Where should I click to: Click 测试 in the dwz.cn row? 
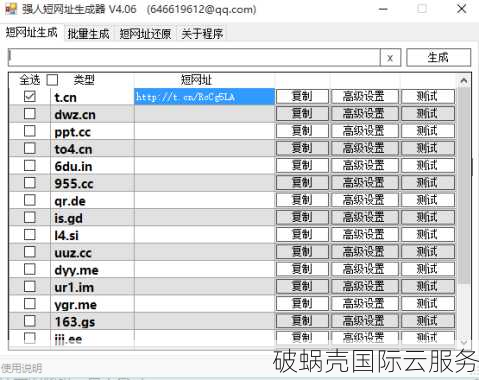[x=428, y=114]
